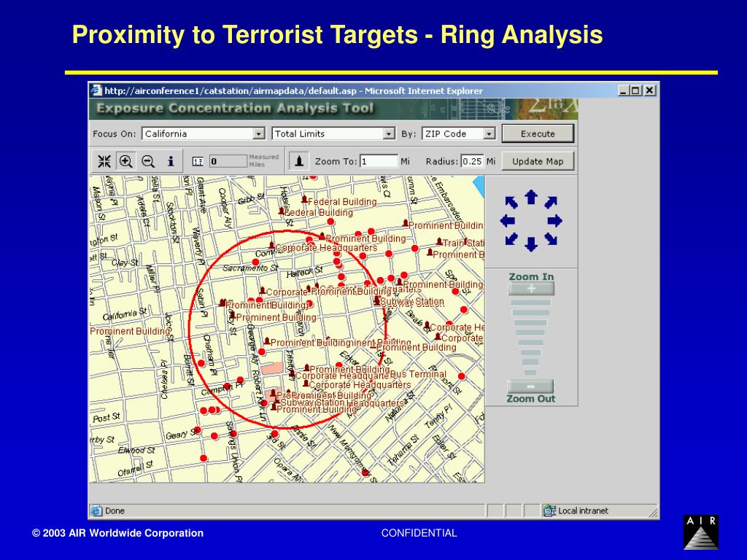Select the measure distance ruler tool
This screenshot has width=747, height=560.
(198, 161)
